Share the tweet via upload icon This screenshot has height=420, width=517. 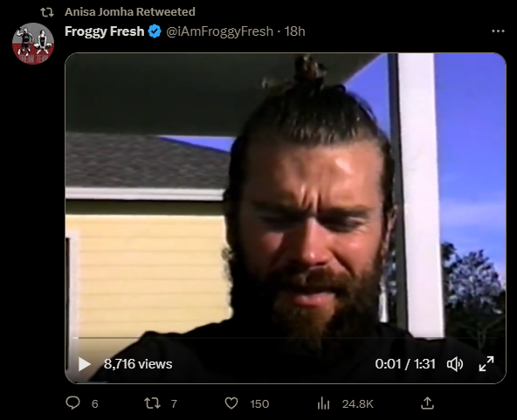[x=427, y=403]
